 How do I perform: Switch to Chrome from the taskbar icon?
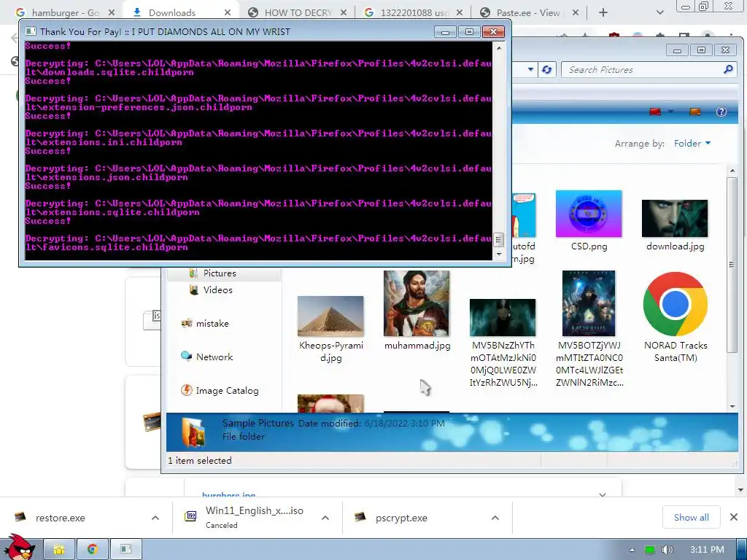point(93,550)
